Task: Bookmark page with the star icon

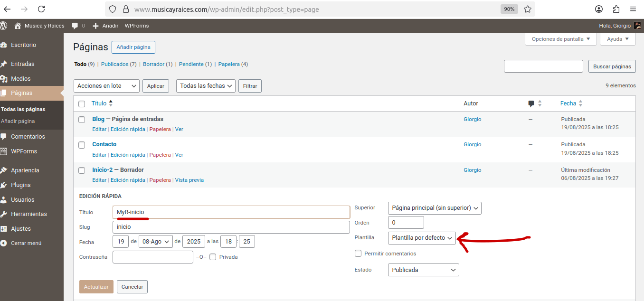Action: click(527, 9)
